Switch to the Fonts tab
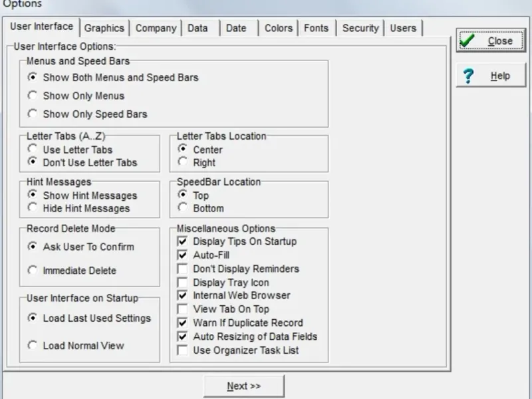The height and width of the screenshot is (399, 532). point(317,28)
